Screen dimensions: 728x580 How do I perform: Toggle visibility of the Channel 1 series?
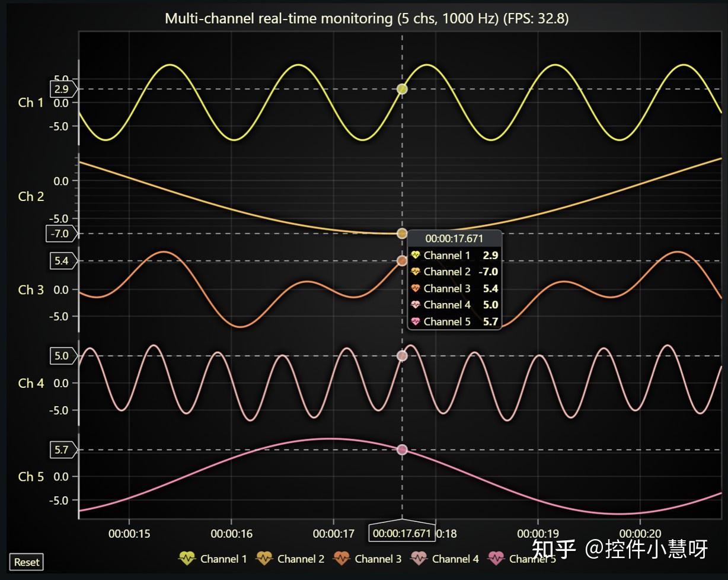point(213,558)
